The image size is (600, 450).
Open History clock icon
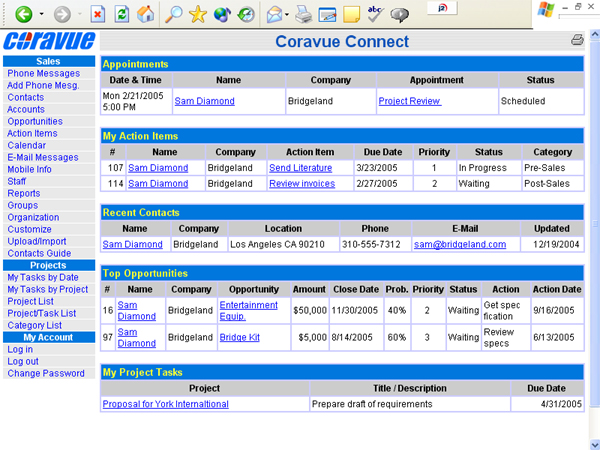point(246,15)
